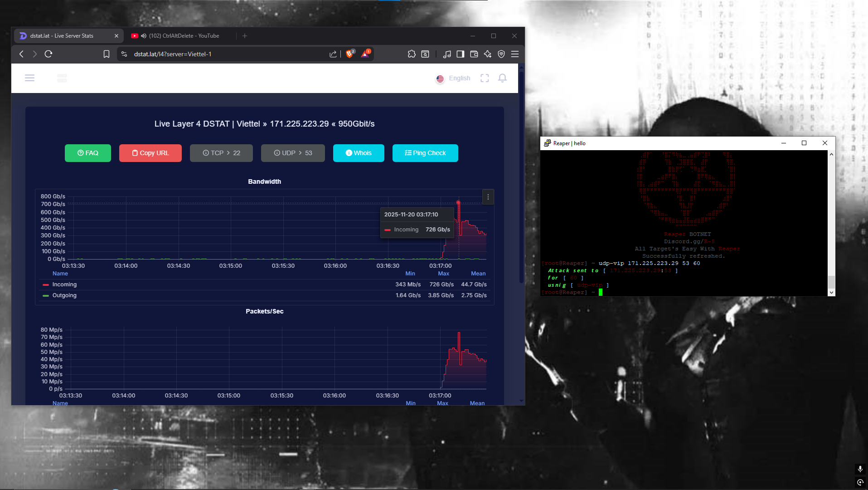
Task: Bookmark this page with the bookmark icon
Action: click(107, 54)
